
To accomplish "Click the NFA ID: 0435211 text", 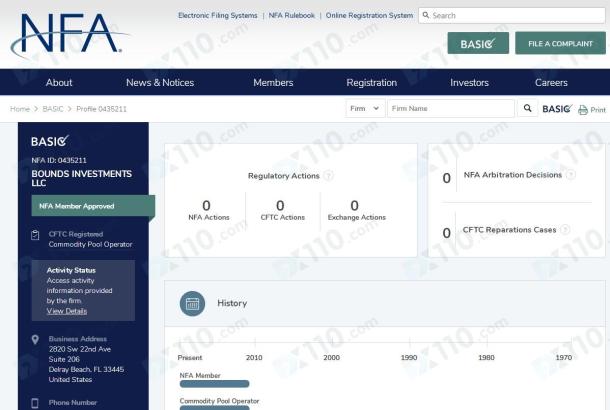I will coord(59,160).
